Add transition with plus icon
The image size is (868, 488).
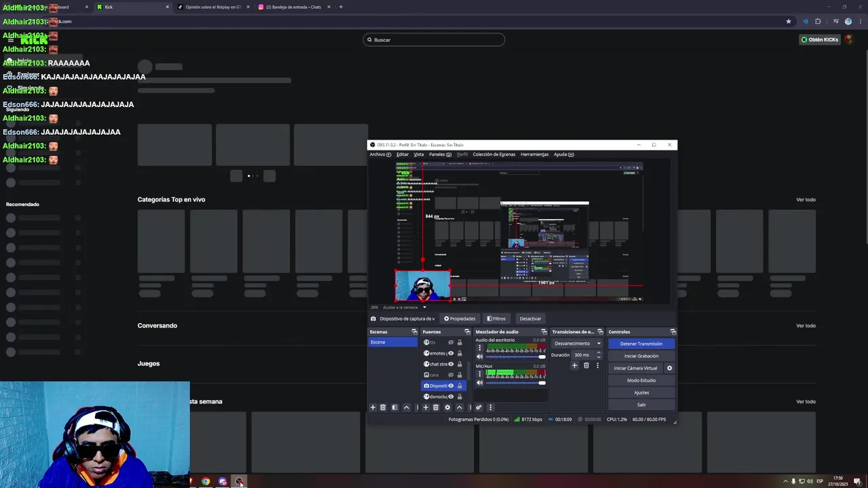click(x=574, y=365)
